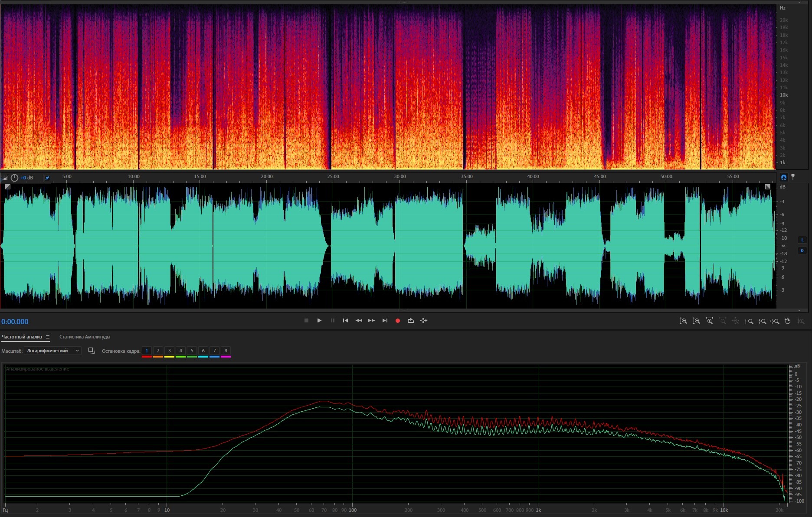Click hold frame button 5
This screenshot has width=812, height=517.
click(x=192, y=351)
